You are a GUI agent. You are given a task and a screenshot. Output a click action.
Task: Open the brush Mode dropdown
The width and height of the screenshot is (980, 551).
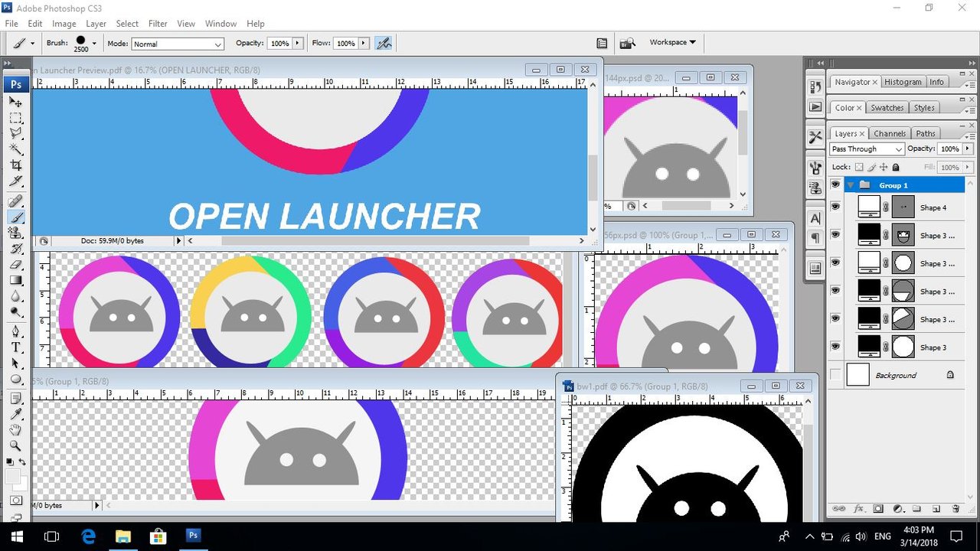(178, 44)
